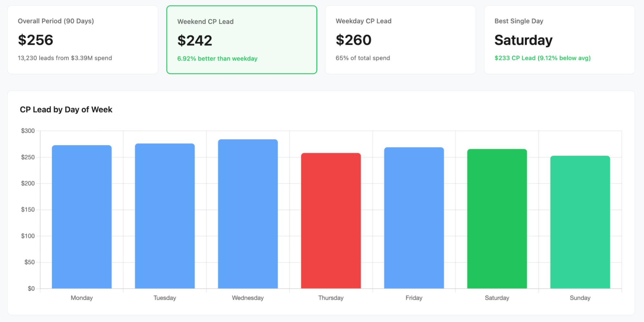The width and height of the screenshot is (644, 322).
Task: Open the Weekday CP Lead card
Action: (x=400, y=40)
